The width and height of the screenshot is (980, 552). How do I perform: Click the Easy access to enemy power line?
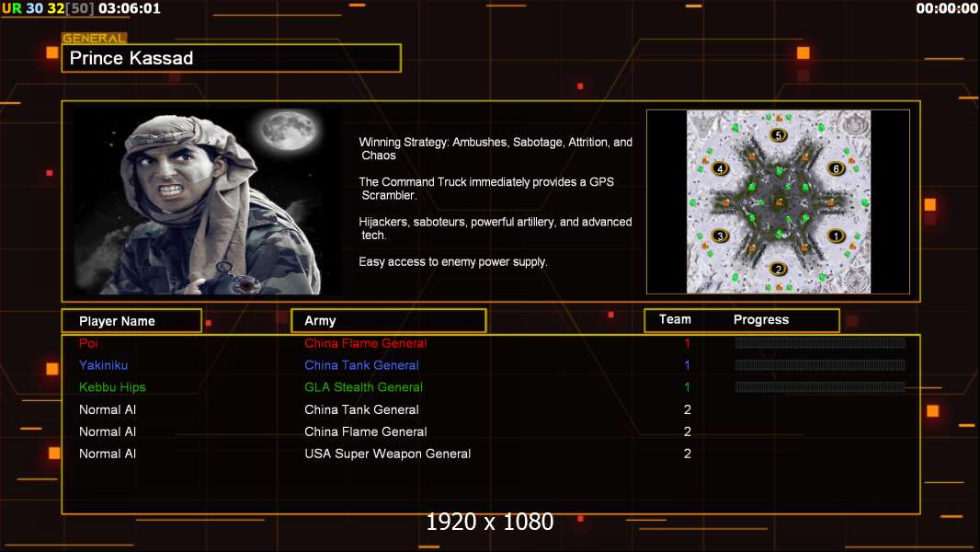click(453, 262)
